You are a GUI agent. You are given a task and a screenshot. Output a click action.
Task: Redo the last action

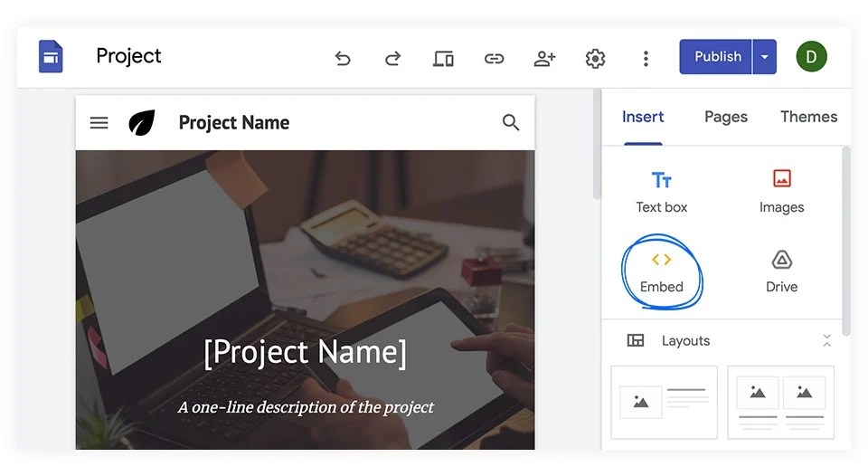click(x=392, y=58)
